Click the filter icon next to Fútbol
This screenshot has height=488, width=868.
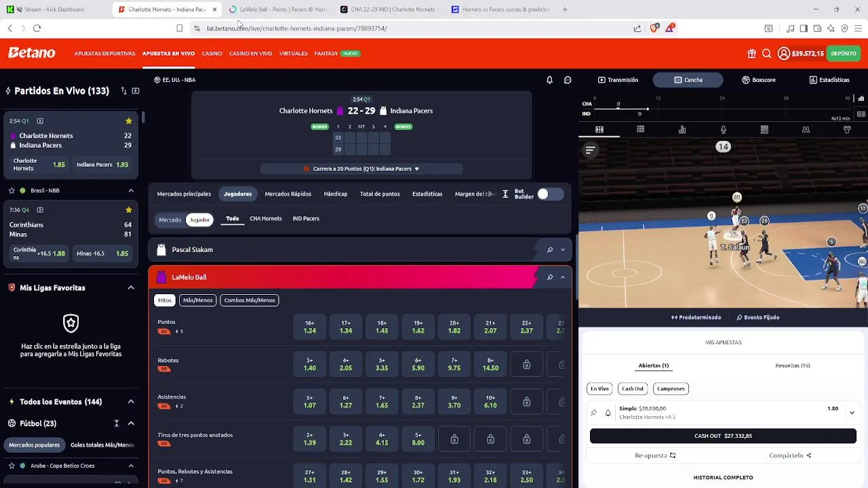[x=117, y=424]
